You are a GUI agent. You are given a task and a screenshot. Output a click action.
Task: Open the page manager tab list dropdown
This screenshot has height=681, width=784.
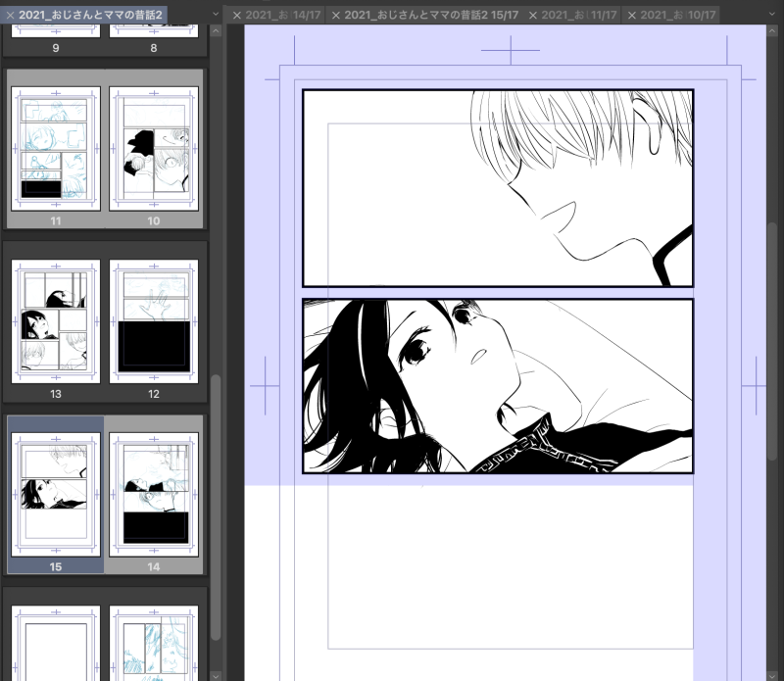(x=216, y=15)
